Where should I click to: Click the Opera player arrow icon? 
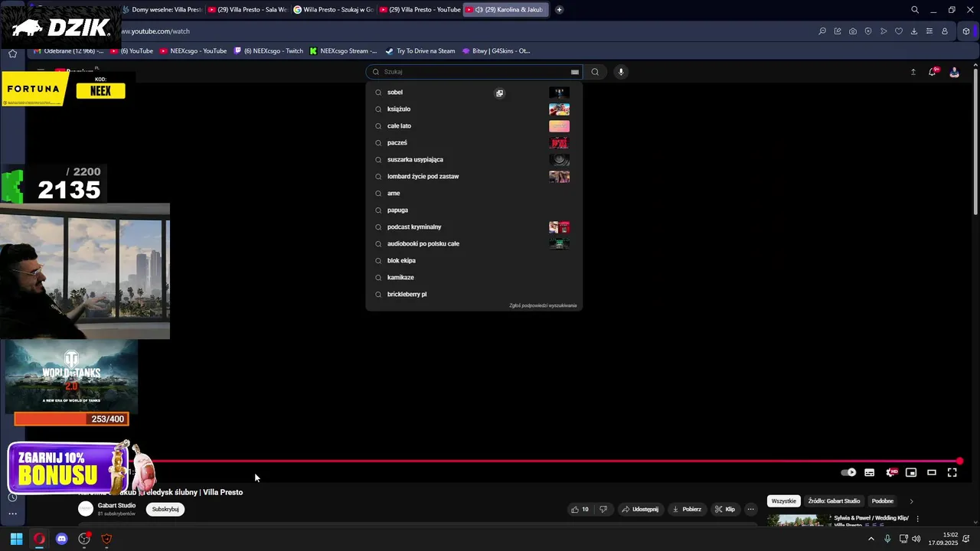(884, 31)
